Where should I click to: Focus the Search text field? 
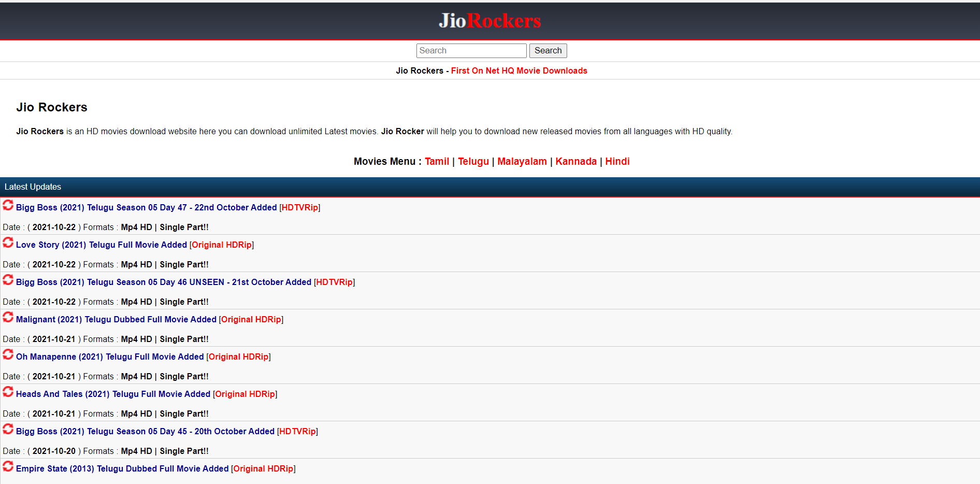coord(471,51)
